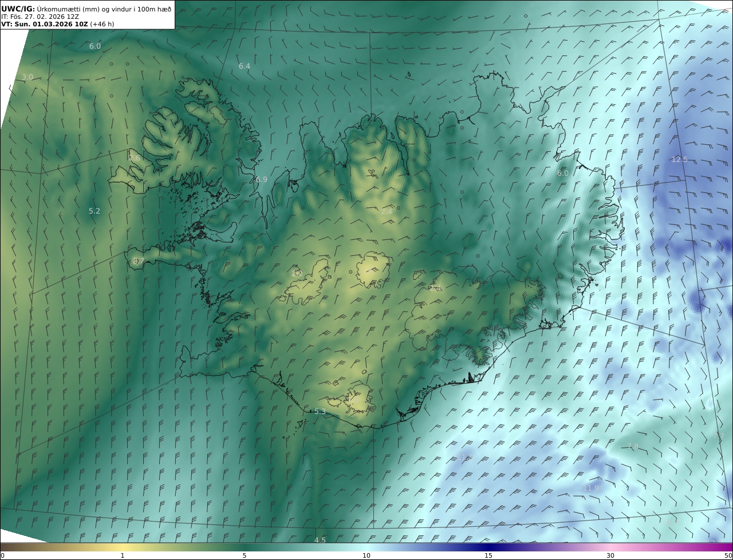Click the 3.0 precipitation value label
733x560 pixels.
(x=27, y=77)
